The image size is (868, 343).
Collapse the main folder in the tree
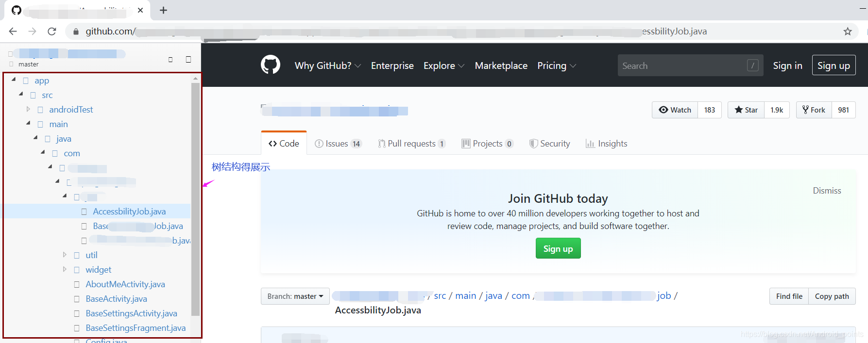(28, 123)
